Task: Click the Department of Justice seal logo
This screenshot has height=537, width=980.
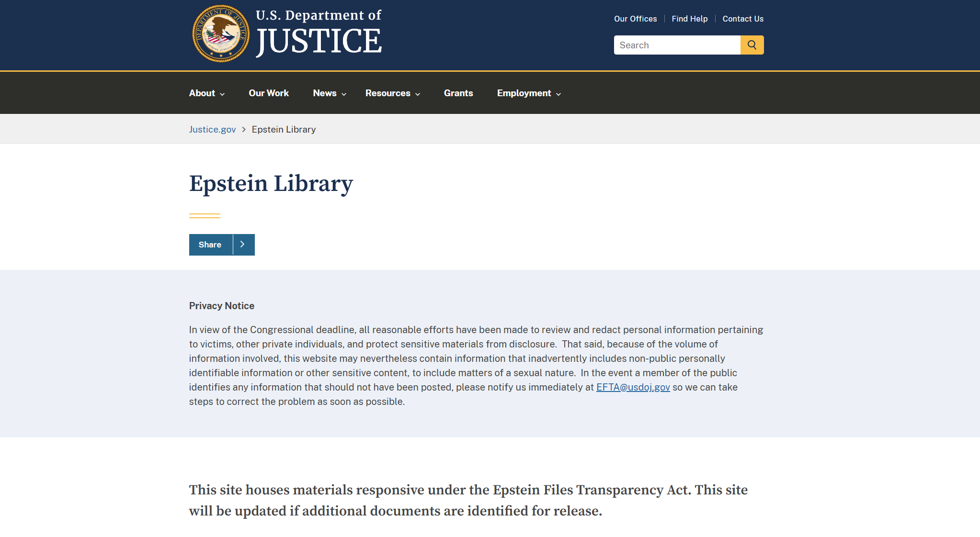Action: click(221, 34)
